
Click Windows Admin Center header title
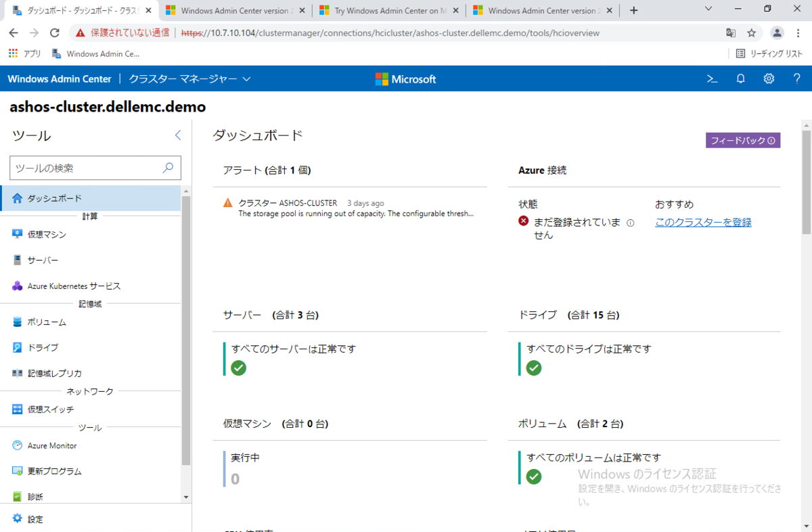[x=60, y=79]
